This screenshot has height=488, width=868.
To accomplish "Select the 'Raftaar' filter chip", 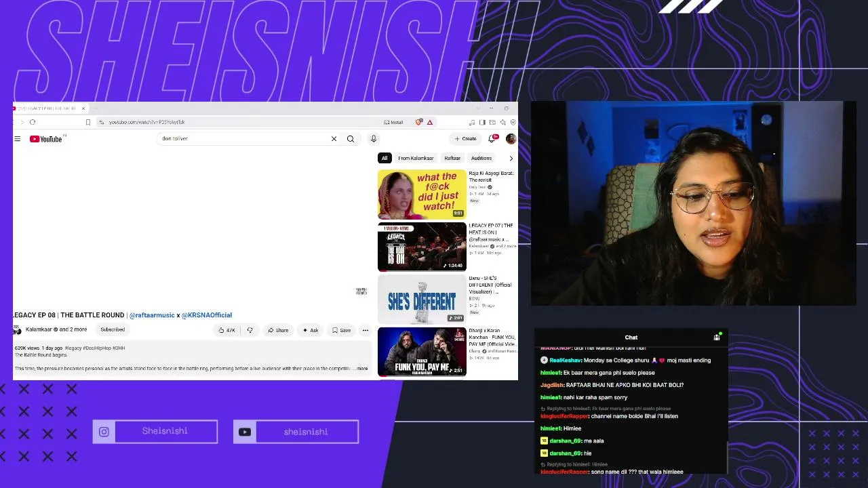I will click(452, 159).
